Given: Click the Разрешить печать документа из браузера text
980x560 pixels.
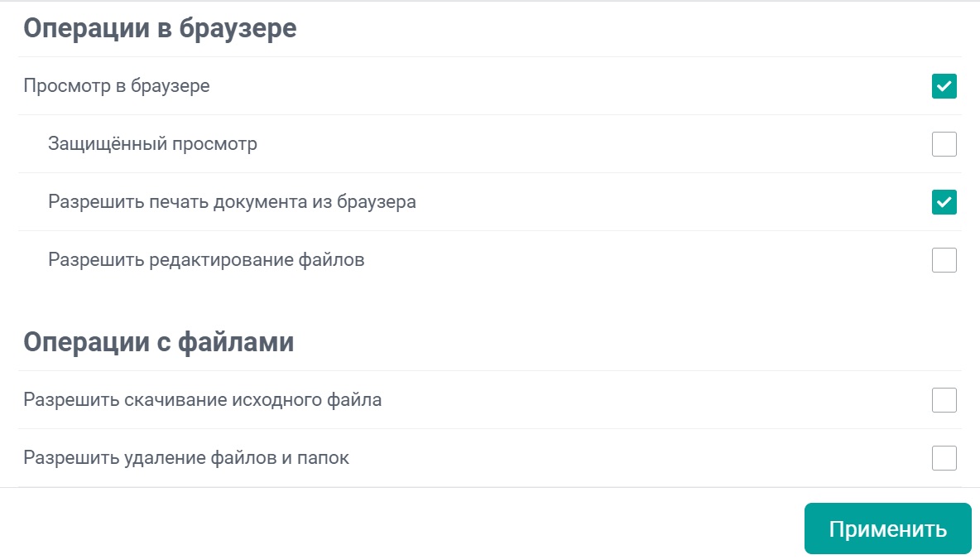Looking at the screenshot, I should [232, 202].
